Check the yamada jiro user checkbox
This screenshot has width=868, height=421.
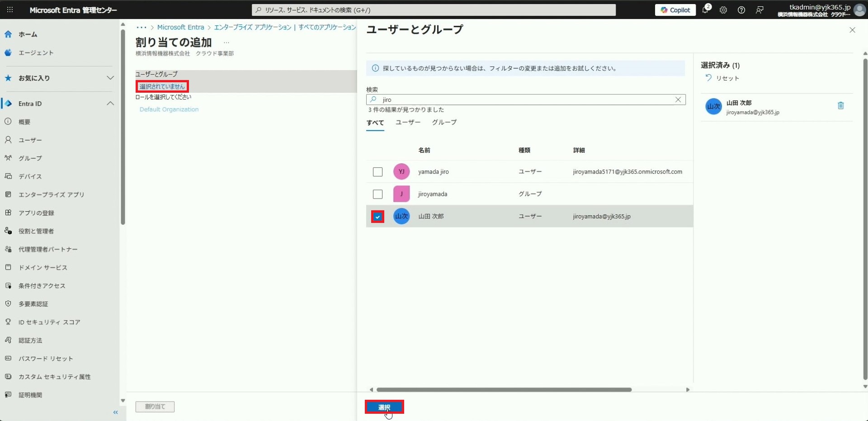coord(377,172)
